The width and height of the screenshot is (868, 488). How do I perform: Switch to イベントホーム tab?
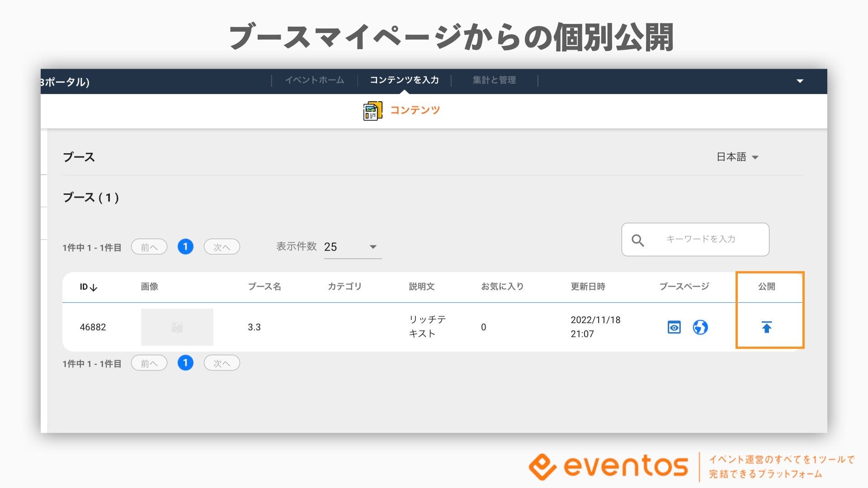click(x=314, y=80)
